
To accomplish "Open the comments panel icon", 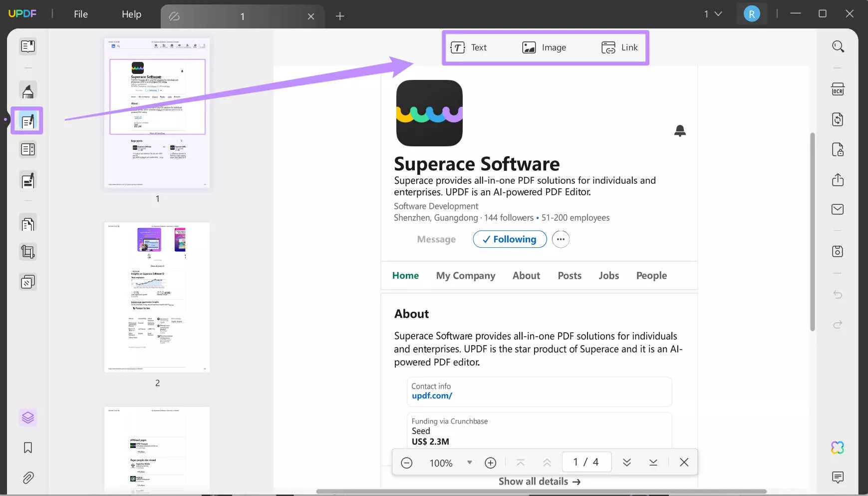I will (x=838, y=477).
